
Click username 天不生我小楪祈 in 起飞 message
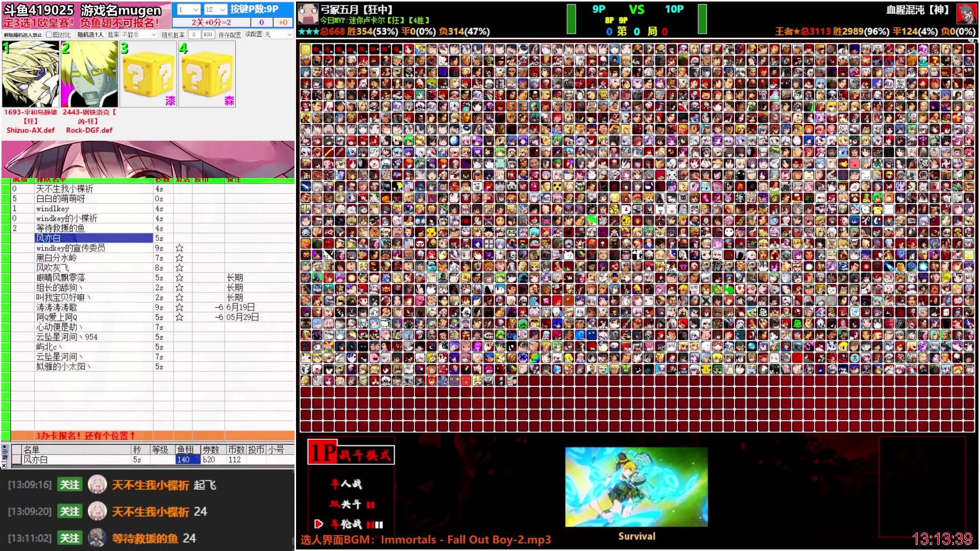tap(151, 485)
